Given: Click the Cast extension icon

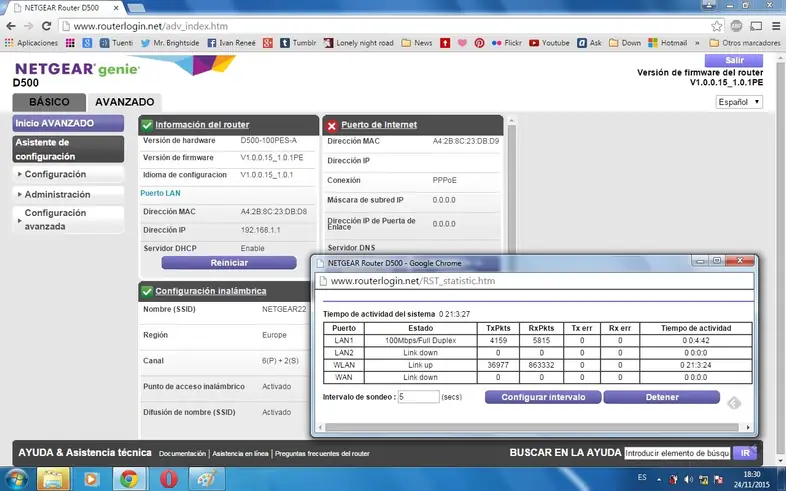Looking at the screenshot, I should coord(756,26).
